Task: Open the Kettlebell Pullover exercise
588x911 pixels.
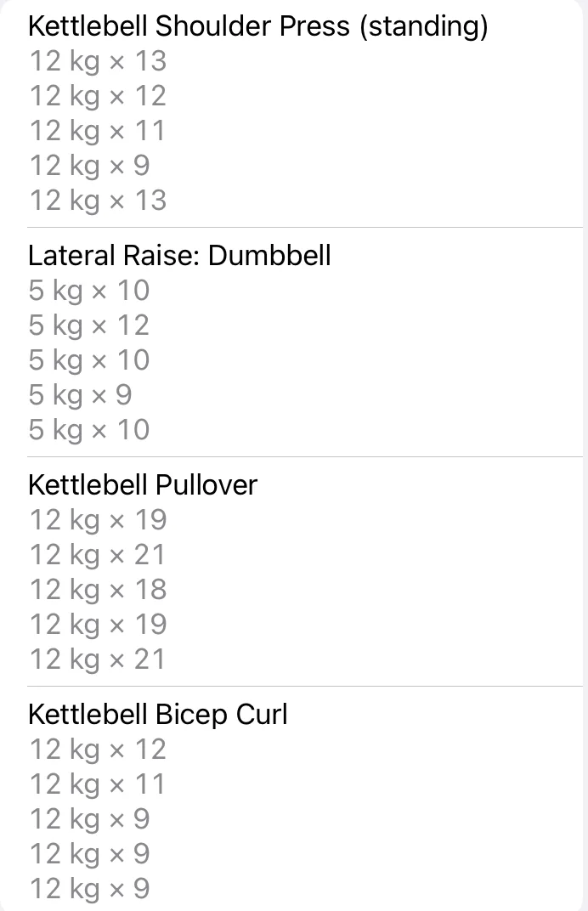Action: 143,485
